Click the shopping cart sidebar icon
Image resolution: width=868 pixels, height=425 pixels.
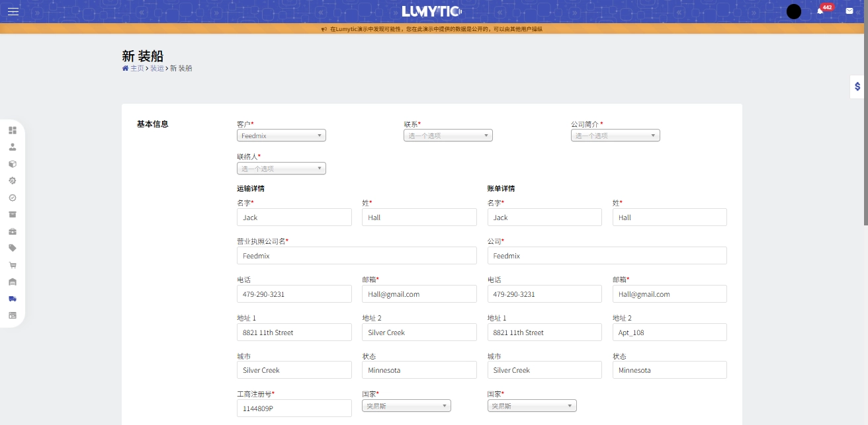pos(13,265)
